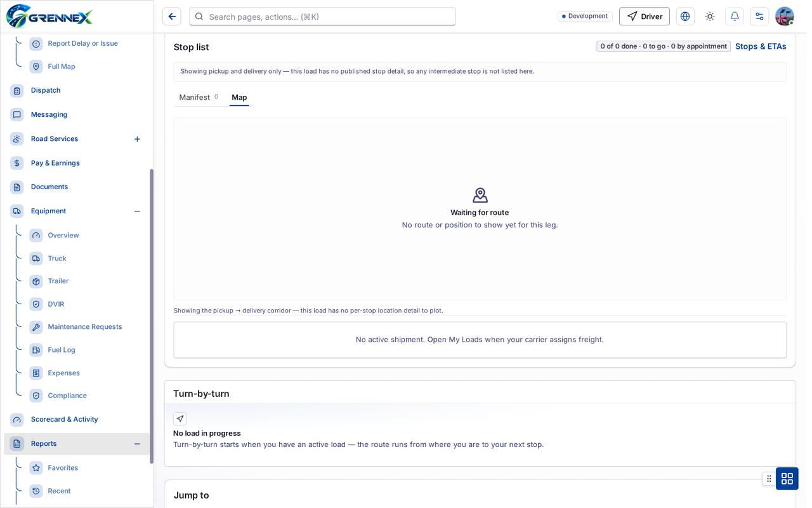The height and width of the screenshot is (508, 812).
Task: Click the 'Waiting for route' text
Action: [480, 213]
